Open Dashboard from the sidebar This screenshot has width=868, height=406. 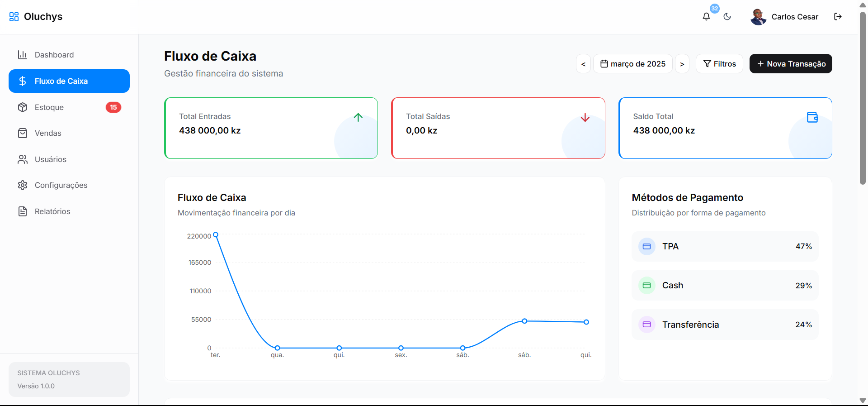pyautogui.click(x=54, y=55)
